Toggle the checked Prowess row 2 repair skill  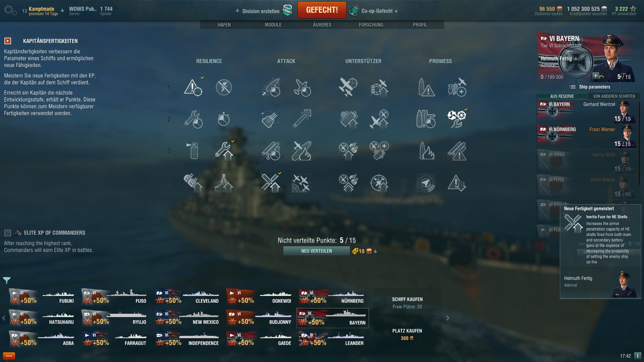click(457, 119)
